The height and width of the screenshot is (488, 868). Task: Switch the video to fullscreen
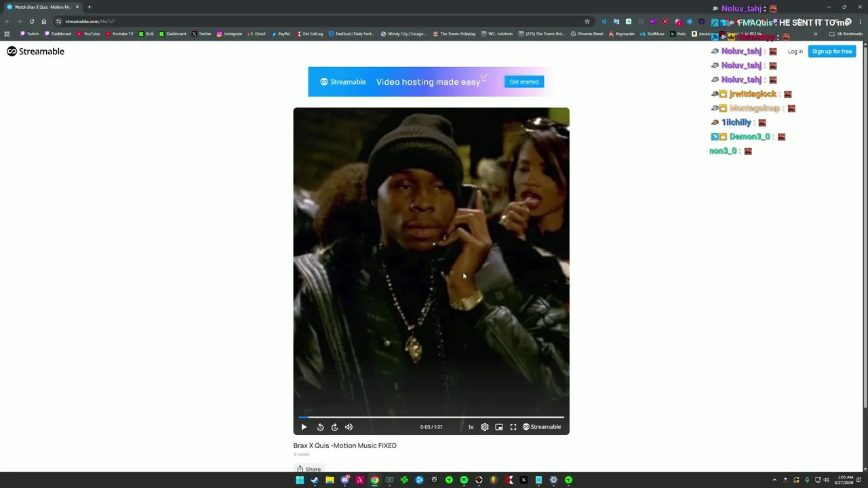[513, 427]
